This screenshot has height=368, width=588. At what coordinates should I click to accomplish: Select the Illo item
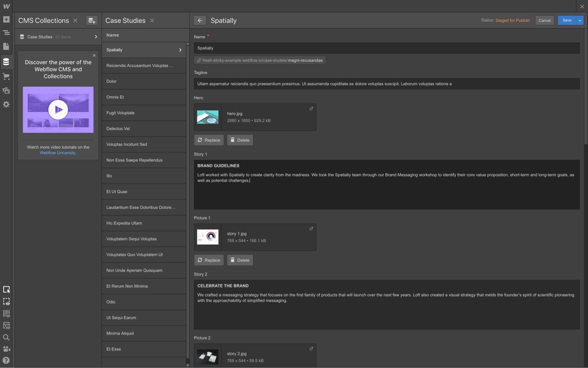(144, 176)
